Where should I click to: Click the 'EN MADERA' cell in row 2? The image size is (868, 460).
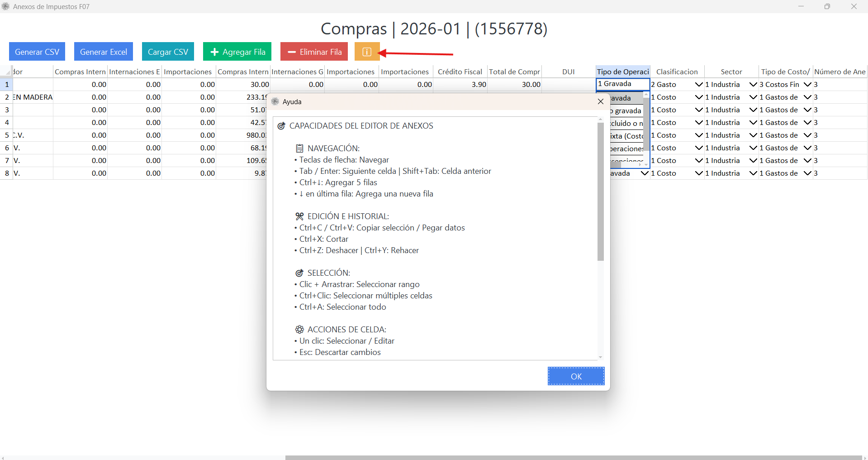33,97
